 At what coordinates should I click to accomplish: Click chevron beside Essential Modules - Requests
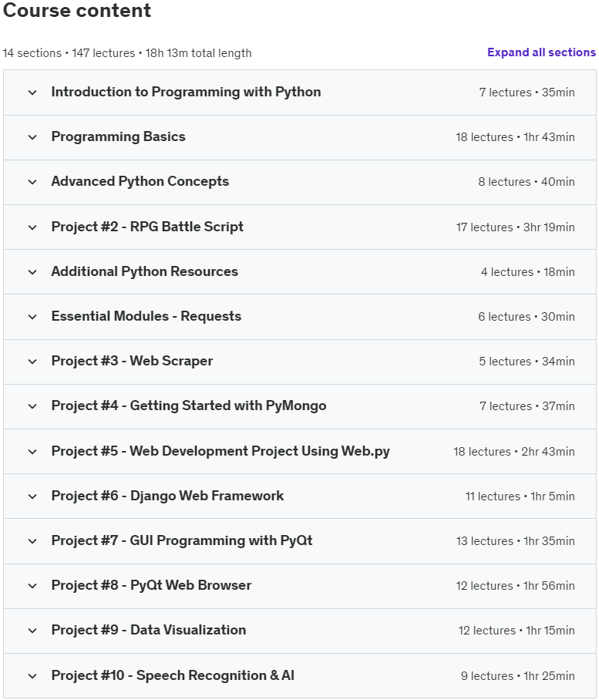(32, 317)
